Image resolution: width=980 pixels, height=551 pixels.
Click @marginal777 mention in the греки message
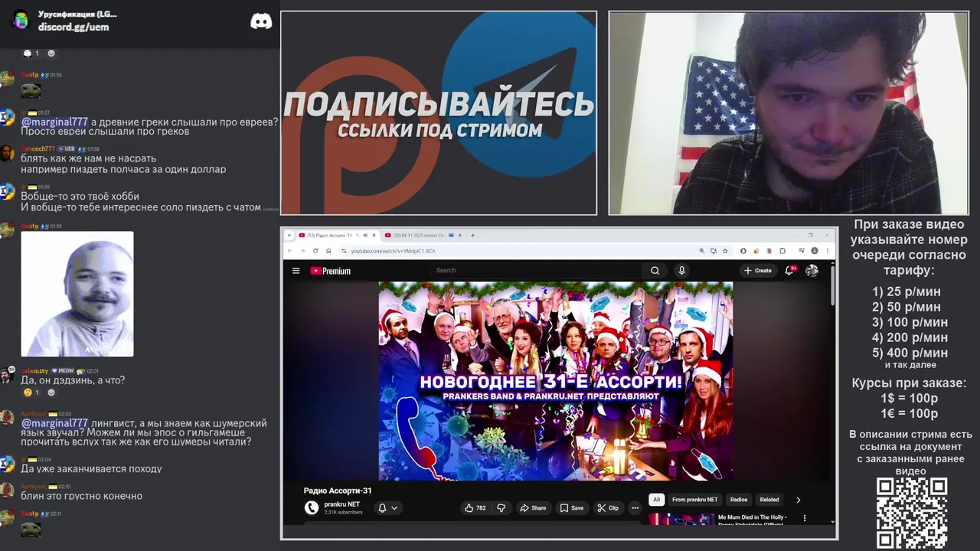[x=54, y=122]
